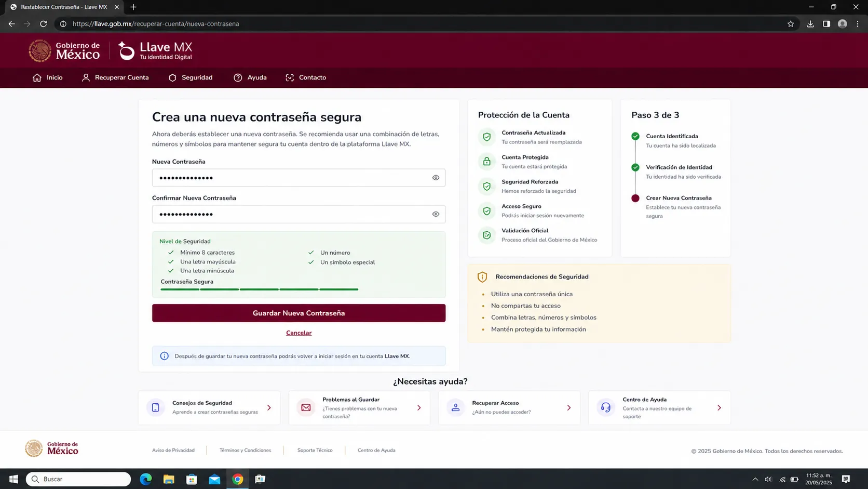Viewport: 868px width, 489px height.
Task: Open Centro de Ayuda card chevron
Action: (719, 408)
